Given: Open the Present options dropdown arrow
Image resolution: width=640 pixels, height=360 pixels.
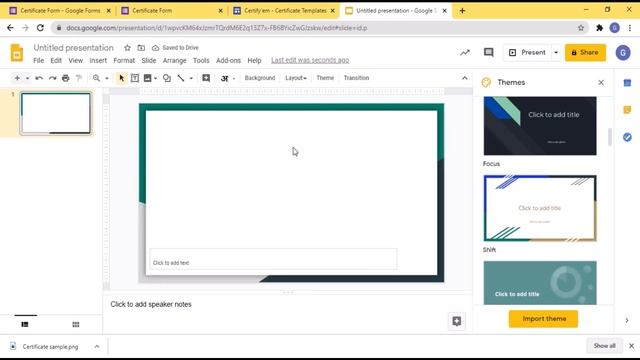Looking at the screenshot, I should [x=556, y=53].
